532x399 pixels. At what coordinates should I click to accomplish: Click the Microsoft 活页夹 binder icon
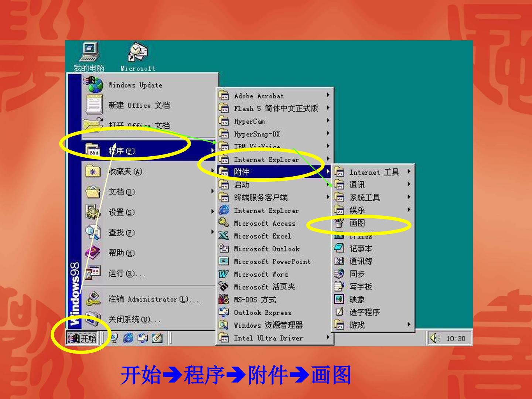coord(224,287)
